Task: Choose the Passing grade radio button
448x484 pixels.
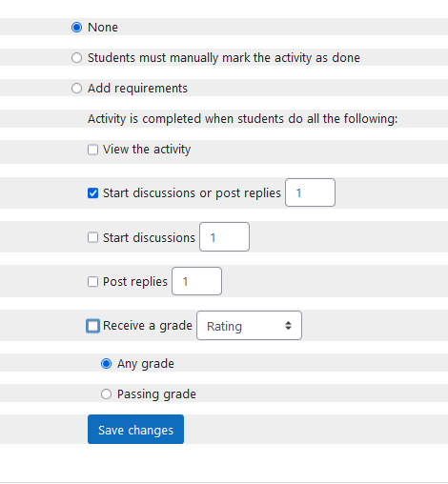Action: click(x=106, y=394)
